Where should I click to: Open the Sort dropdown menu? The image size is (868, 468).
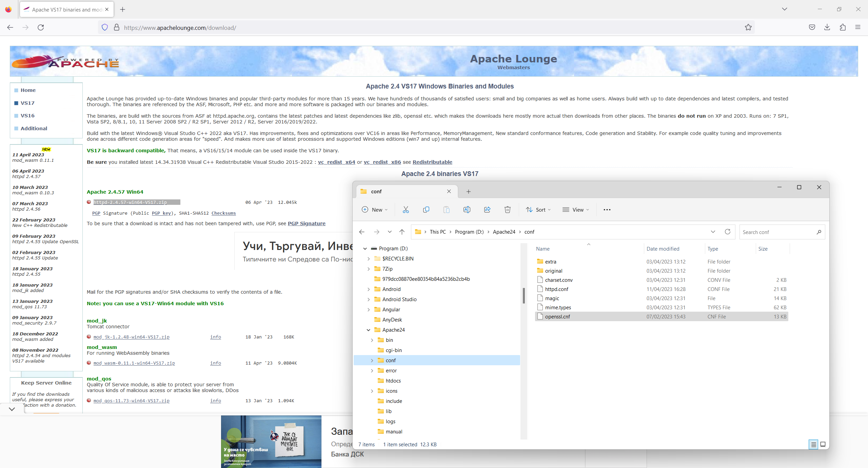538,210
